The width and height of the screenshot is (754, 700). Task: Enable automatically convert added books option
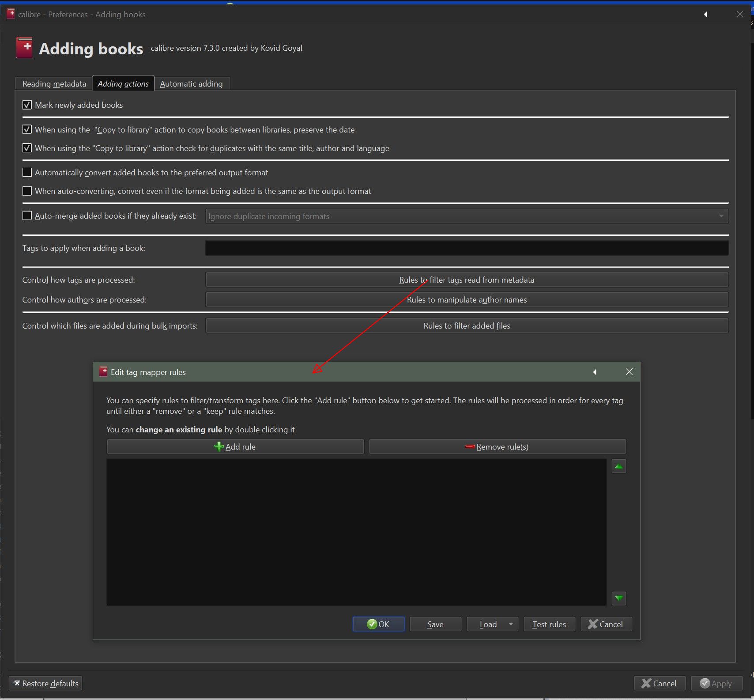tap(27, 173)
